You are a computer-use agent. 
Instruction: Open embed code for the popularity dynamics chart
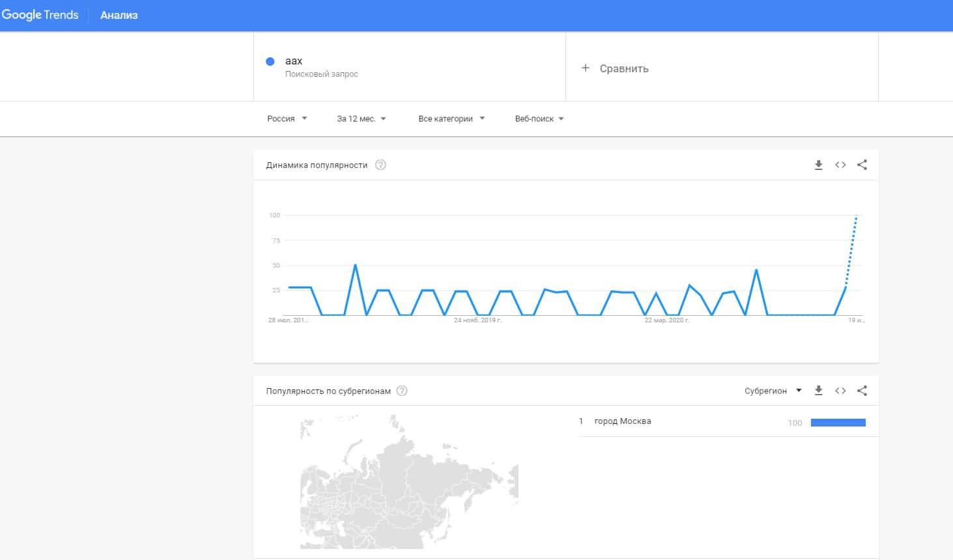coord(840,165)
